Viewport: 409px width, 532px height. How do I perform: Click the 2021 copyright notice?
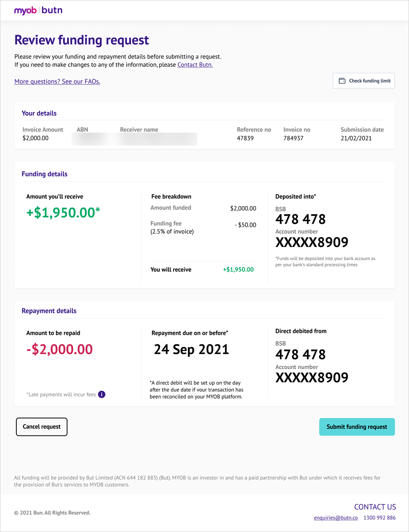pyautogui.click(x=52, y=513)
